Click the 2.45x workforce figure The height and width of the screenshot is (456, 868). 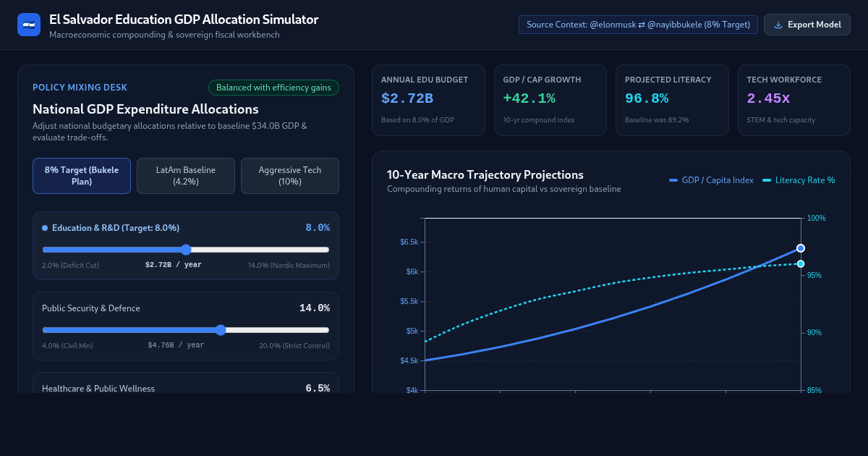coord(768,98)
